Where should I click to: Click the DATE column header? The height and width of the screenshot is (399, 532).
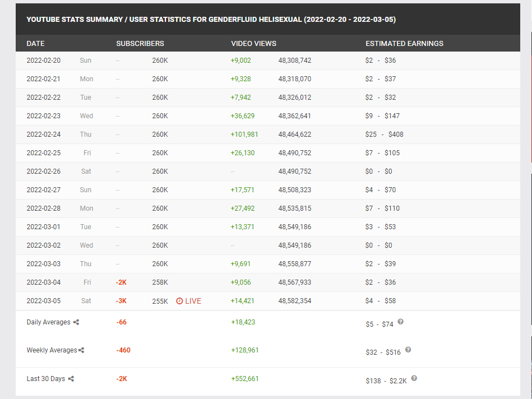pos(36,43)
